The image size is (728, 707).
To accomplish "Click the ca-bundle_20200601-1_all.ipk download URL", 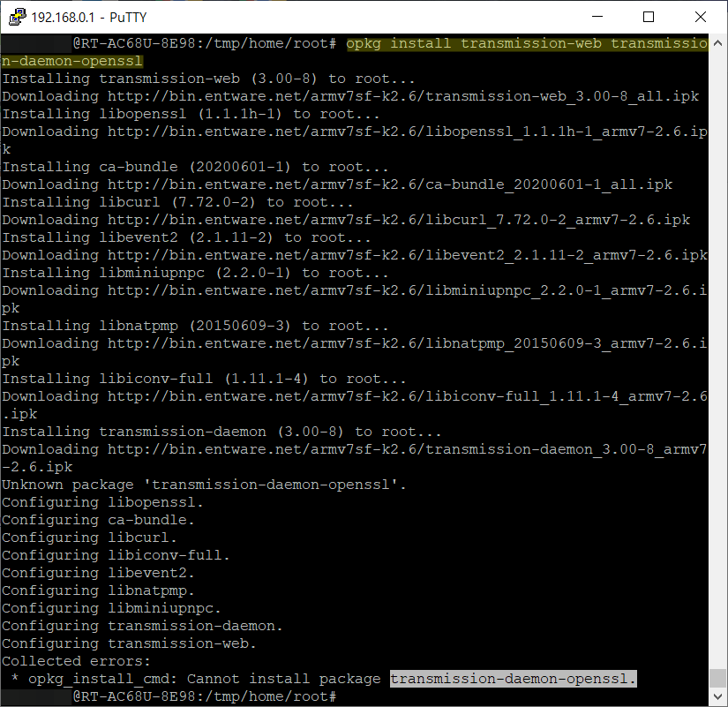I will [390, 184].
